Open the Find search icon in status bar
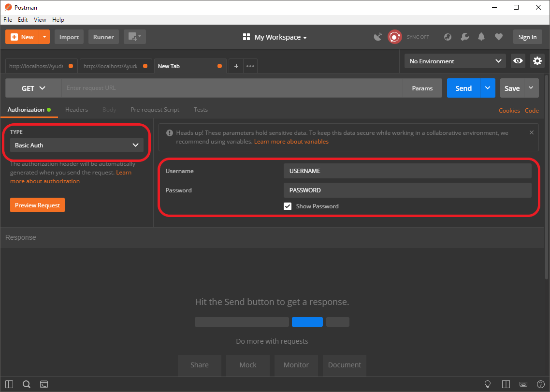Image resolution: width=550 pixels, height=392 pixels. [x=26, y=384]
